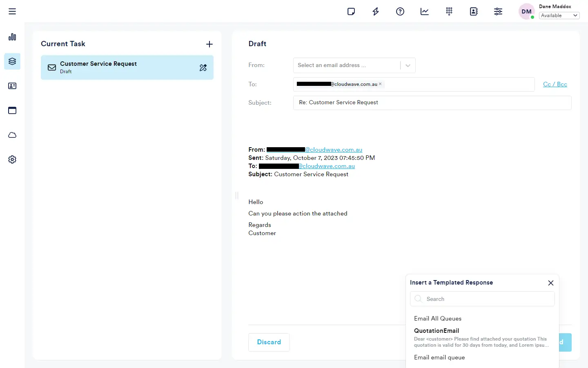Click the templated response Search field
The width and height of the screenshot is (588, 368).
[486, 299]
